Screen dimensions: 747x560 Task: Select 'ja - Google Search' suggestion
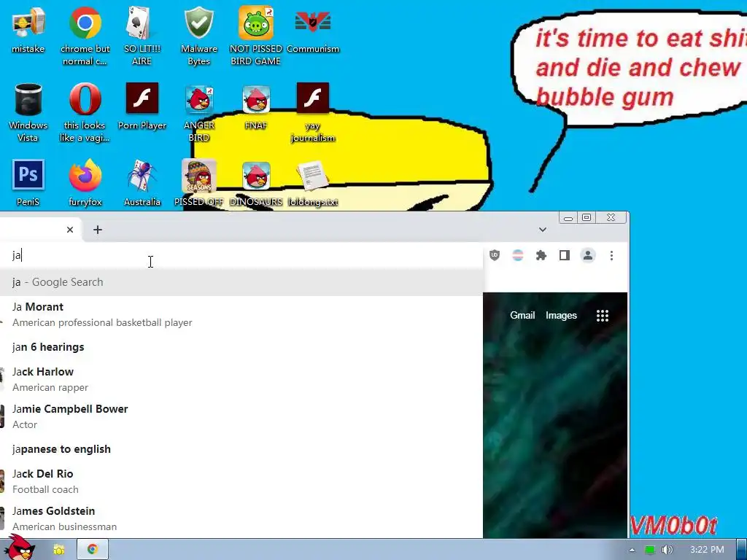[x=241, y=282]
